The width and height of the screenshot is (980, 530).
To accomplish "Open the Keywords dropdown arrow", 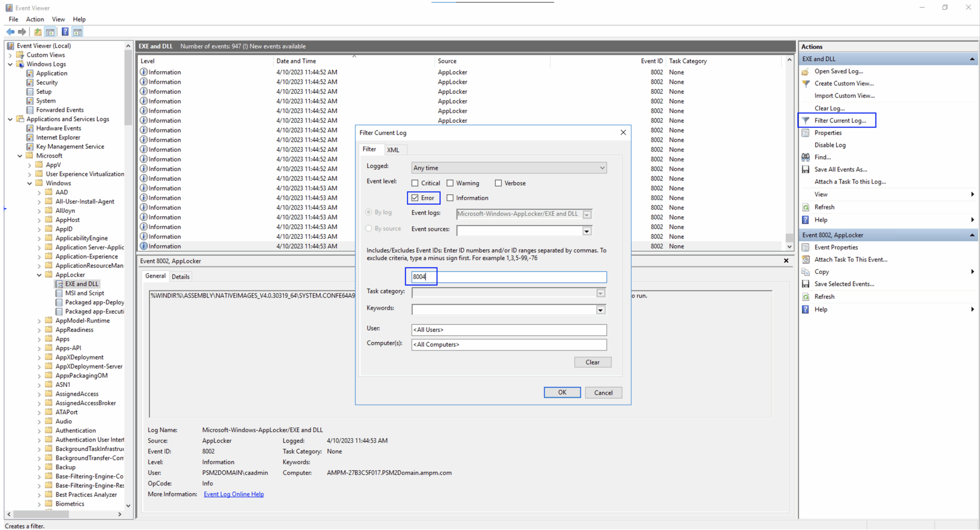I will point(601,310).
